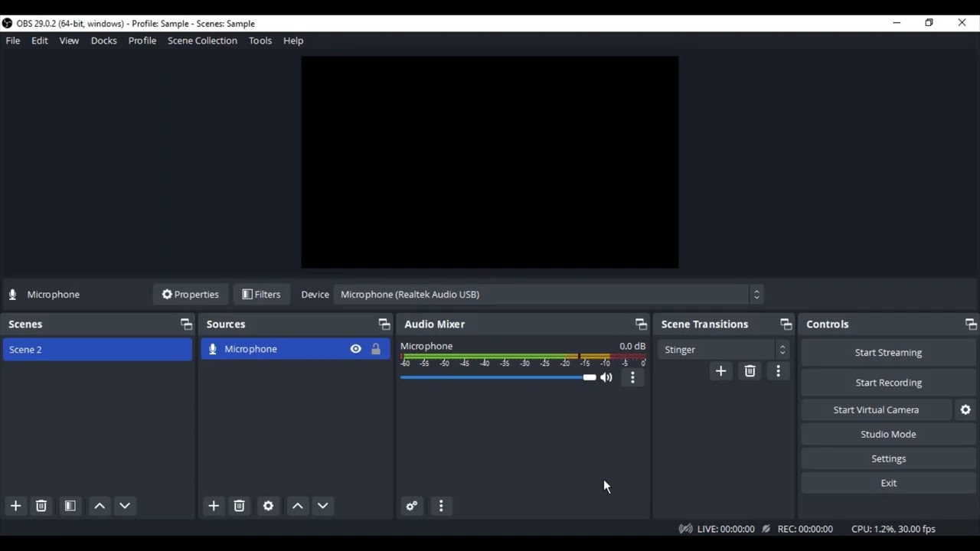This screenshot has width=980, height=551.
Task: Move source up arrow in Sources dock
Action: click(x=298, y=506)
